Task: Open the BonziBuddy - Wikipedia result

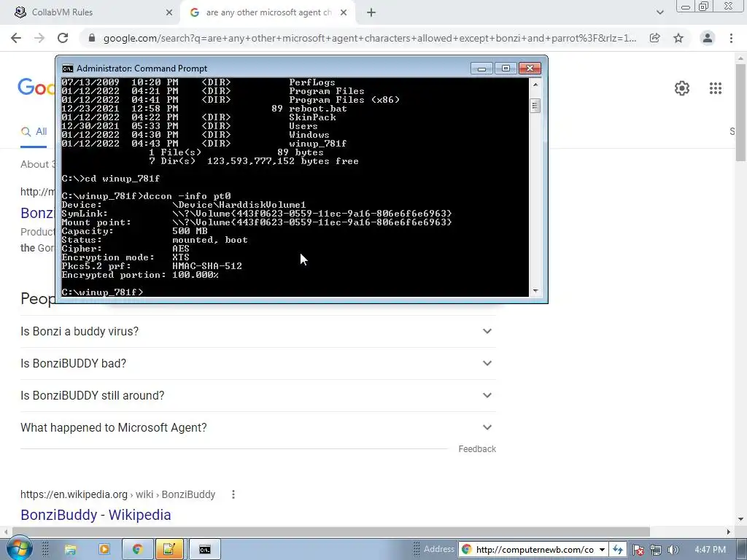Action: point(96,515)
